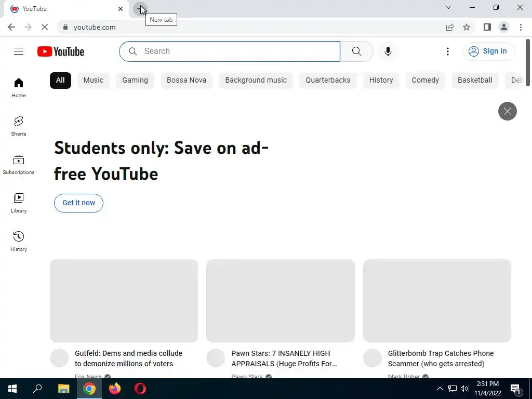Open File Explorer from taskbar
532x399 pixels.
[x=63, y=389]
